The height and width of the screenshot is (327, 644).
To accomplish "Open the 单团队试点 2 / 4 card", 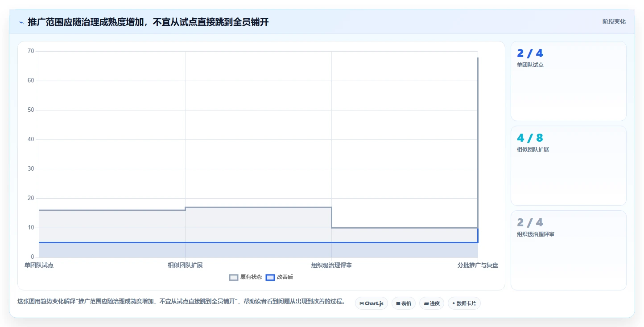I will click(569, 81).
